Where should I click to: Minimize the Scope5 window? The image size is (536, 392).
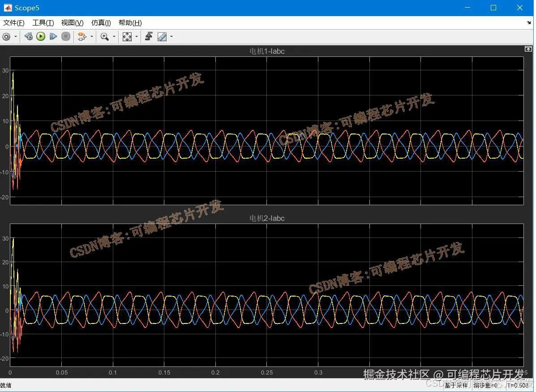click(467, 8)
